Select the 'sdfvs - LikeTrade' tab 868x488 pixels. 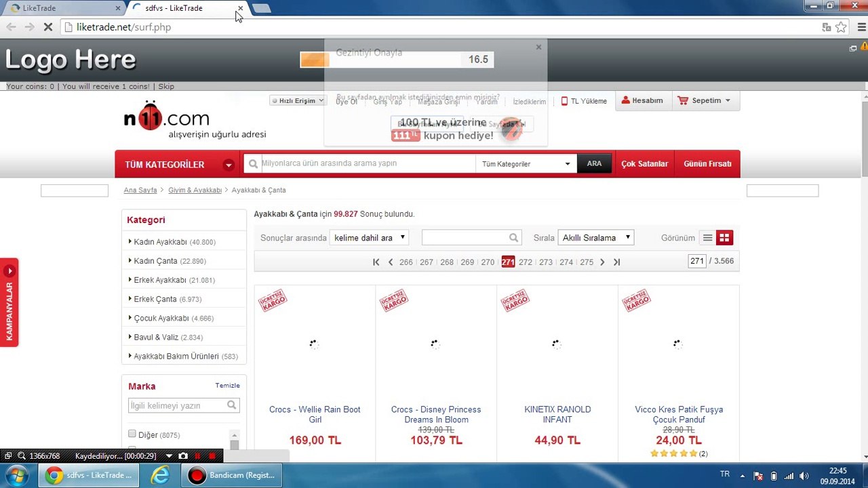tap(186, 8)
